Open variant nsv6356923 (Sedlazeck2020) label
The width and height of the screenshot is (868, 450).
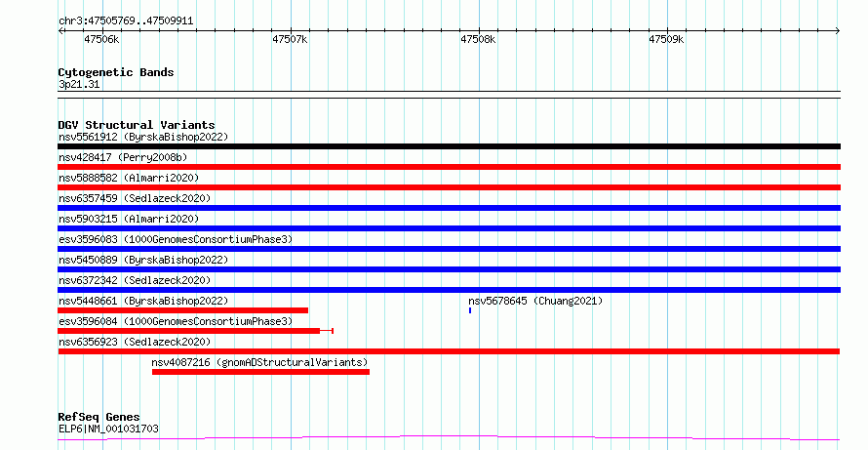tap(135, 342)
